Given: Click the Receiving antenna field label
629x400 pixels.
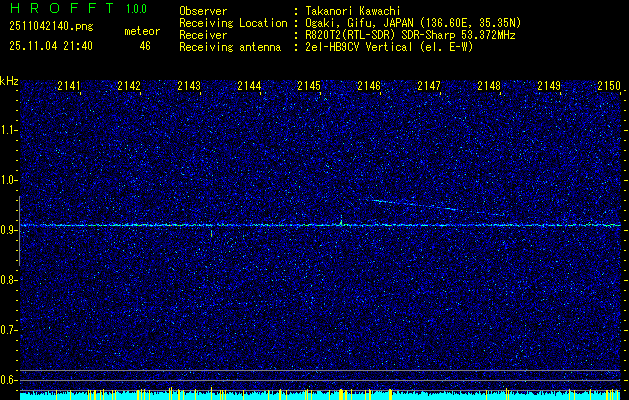Looking at the screenshot, I should [x=230, y=47].
